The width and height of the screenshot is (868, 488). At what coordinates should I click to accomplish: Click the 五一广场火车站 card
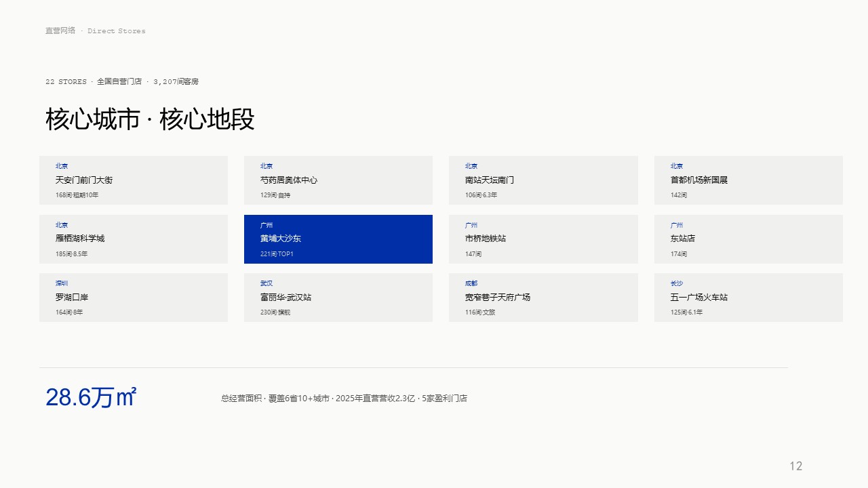tap(749, 298)
